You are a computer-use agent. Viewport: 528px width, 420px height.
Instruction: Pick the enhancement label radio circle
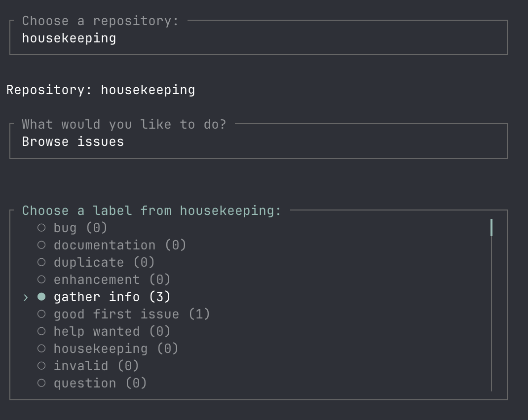(x=41, y=280)
